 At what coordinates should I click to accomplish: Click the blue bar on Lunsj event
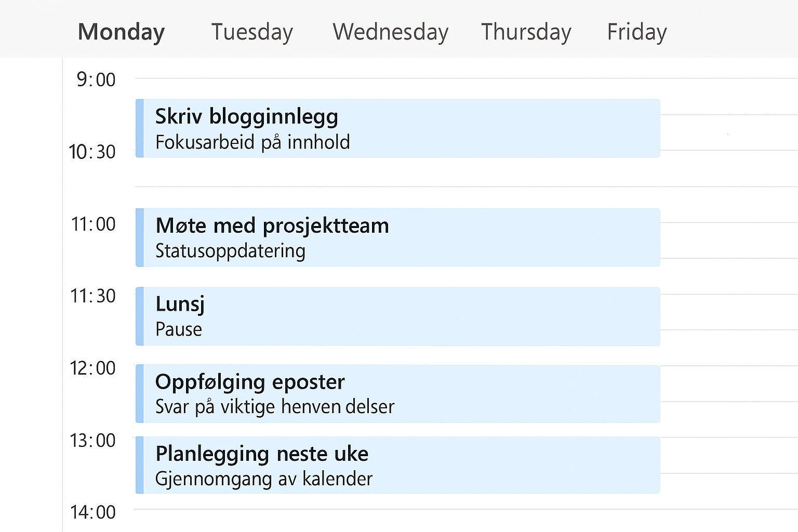pyautogui.click(x=139, y=316)
